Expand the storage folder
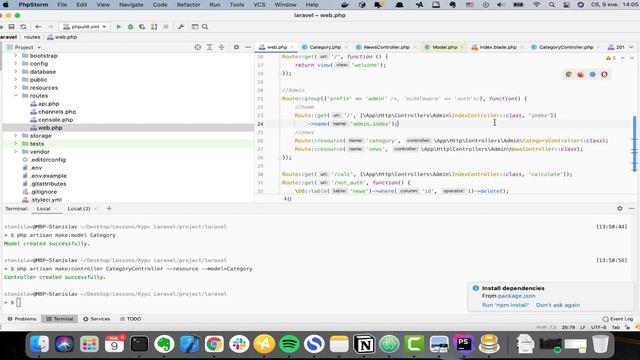640x360 pixels. tap(16, 136)
